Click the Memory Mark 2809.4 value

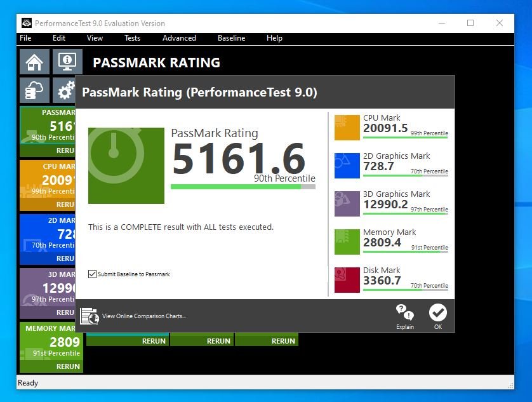tap(382, 243)
